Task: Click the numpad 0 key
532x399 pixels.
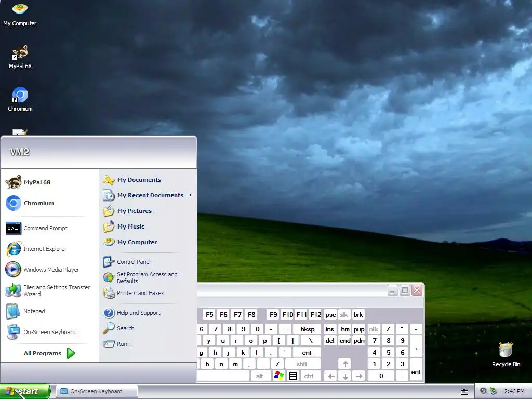Action: (x=381, y=376)
